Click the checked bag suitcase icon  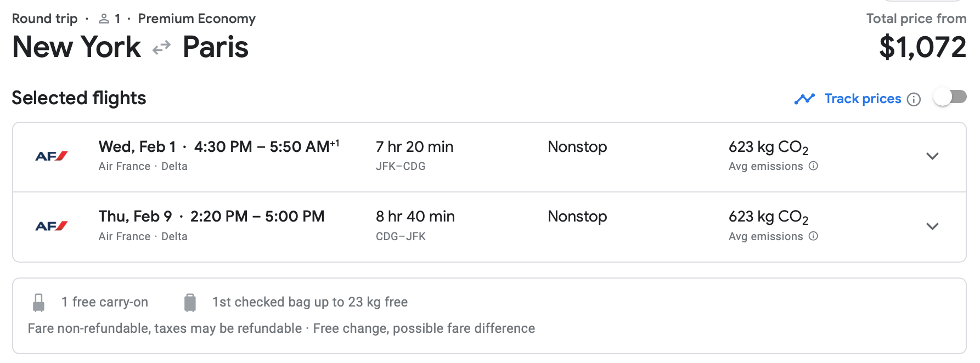click(190, 302)
